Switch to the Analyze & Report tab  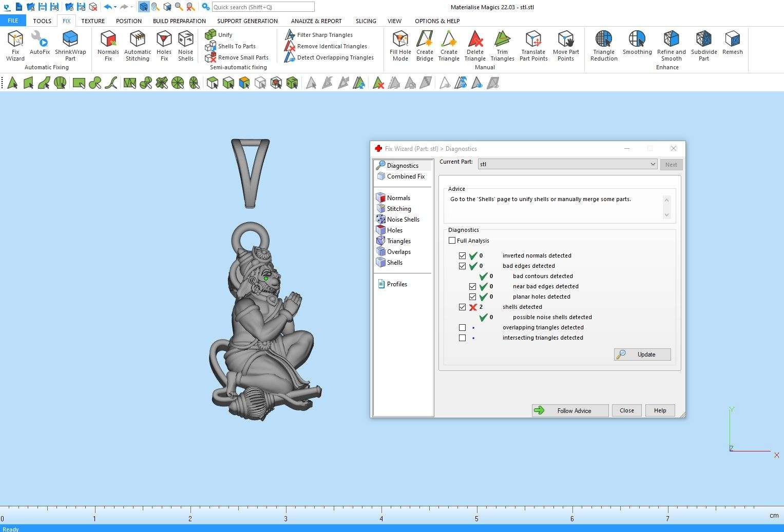coord(316,21)
